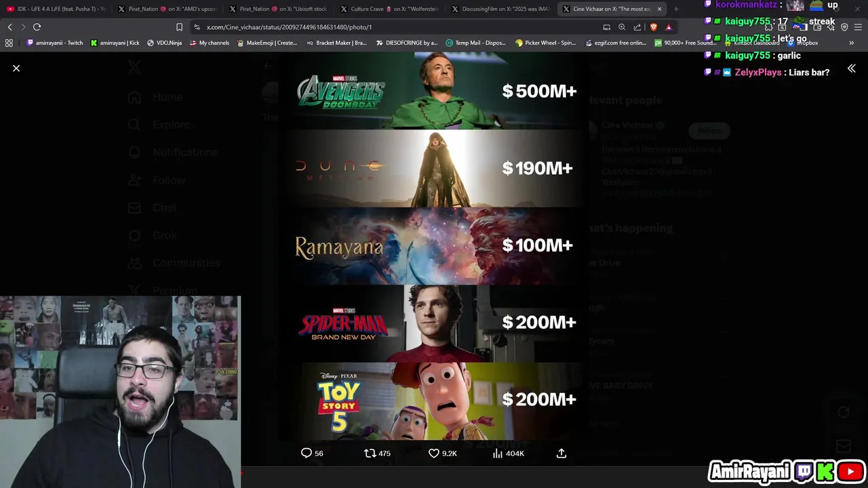
Task: Share the post using the upload icon
Action: click(561, 453)
